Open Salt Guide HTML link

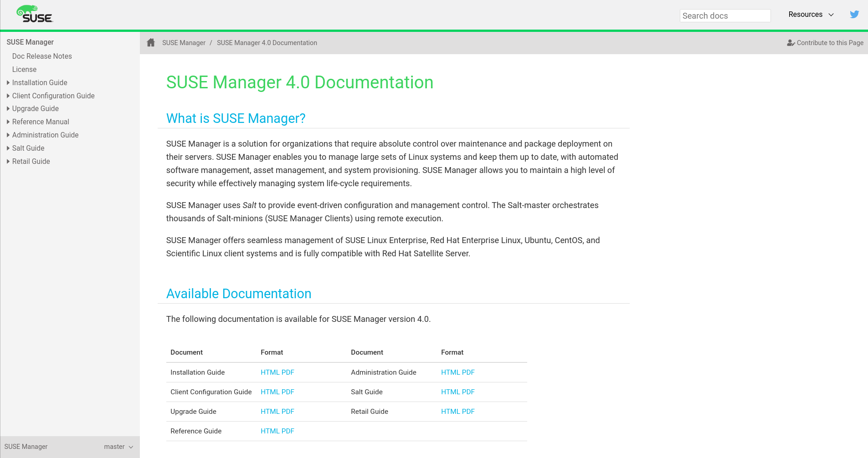pos(450,392)
